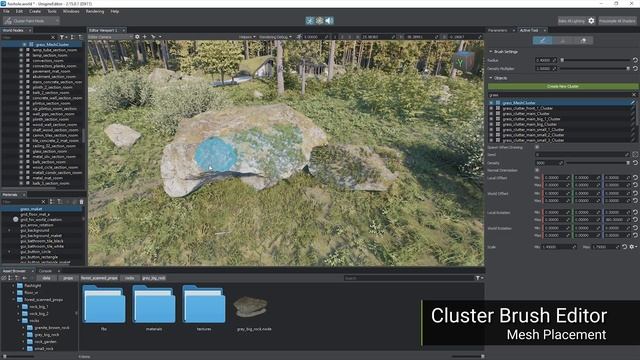Reset the Local Offset min values
Screen dimensions: 640x360
635,178
